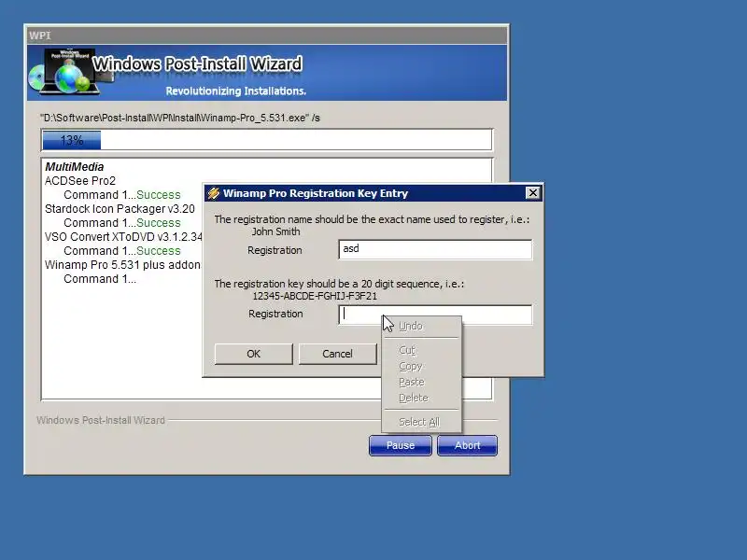
Task: Click the Winamp-Pro_5.531.exe command path text
Action: coord(181,118)
